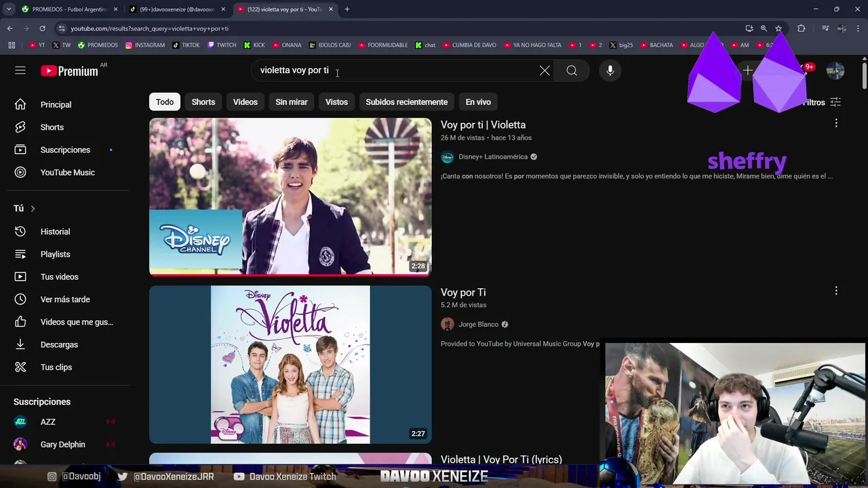
Task: Select Subidos recientemente filter chip
Action: 407,102
